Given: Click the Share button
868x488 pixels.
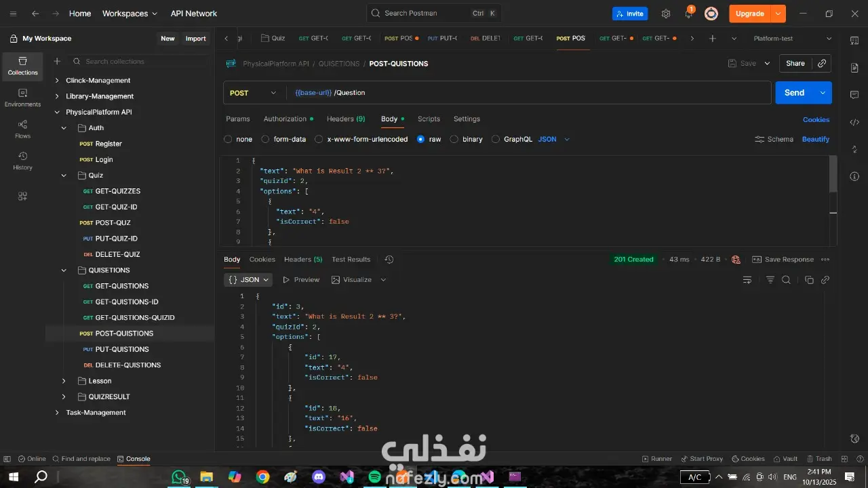Looking at the screenshot, I should 795,63.
